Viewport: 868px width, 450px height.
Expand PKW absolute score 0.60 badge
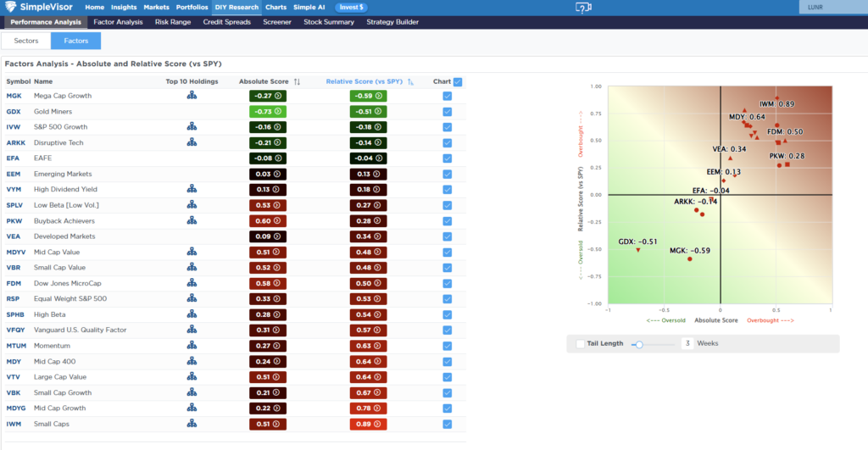point(268,221)
